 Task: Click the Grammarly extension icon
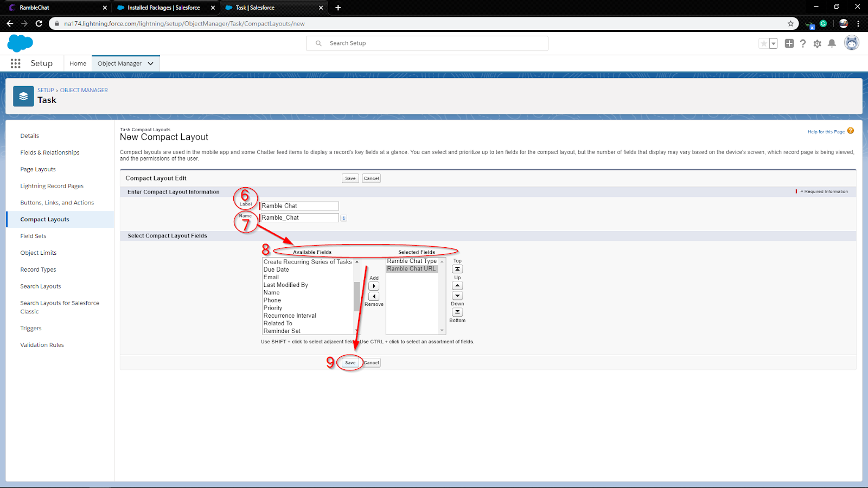(823, 23)
